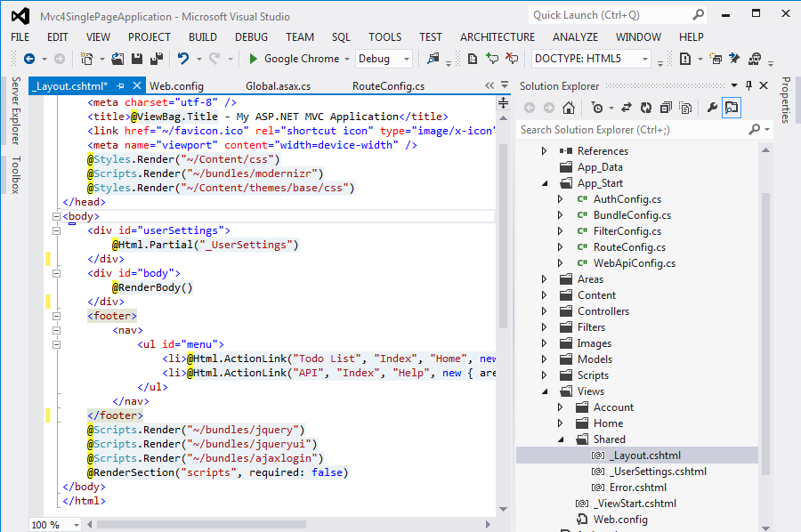Click the Find in Files toolbar icon

pyautogui.click(x=433, y=59)
